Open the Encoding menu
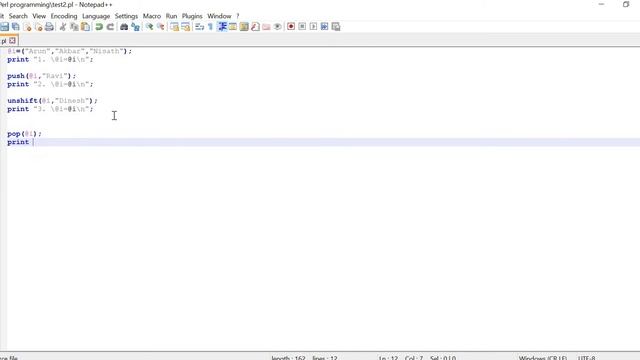Screen dimensions: 640x360 64,16
